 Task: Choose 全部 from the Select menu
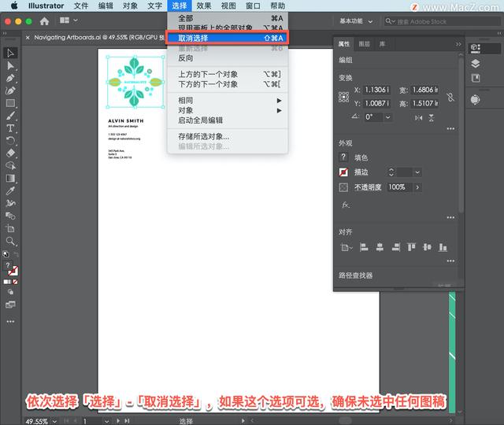tap(228, 18)
